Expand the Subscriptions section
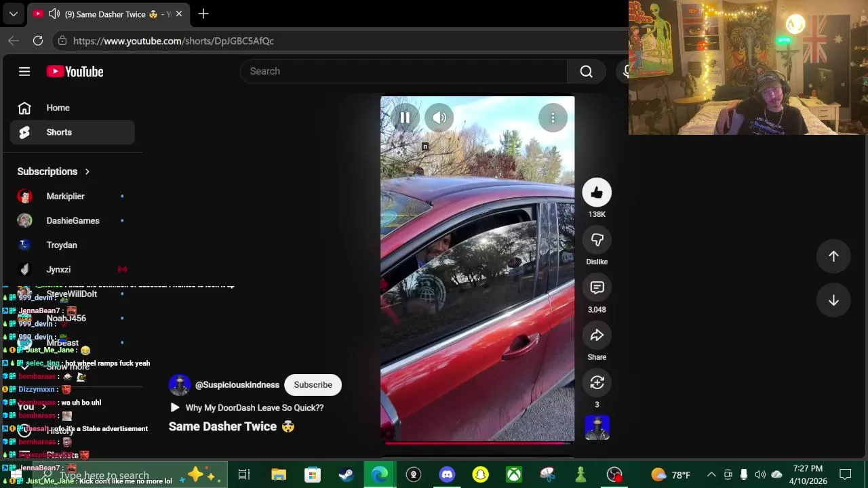The image size is (868, 488). click(x=54, y=171)
